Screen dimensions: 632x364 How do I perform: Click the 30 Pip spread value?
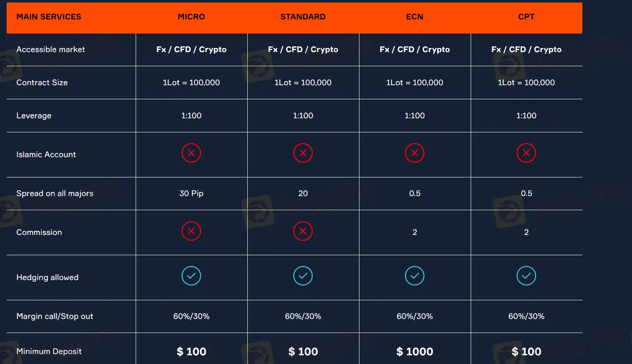tap(191, 194)
